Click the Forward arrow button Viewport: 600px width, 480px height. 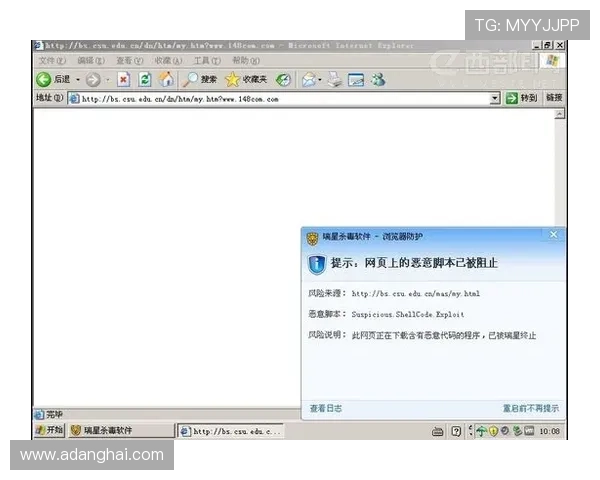tap(93, 80)
